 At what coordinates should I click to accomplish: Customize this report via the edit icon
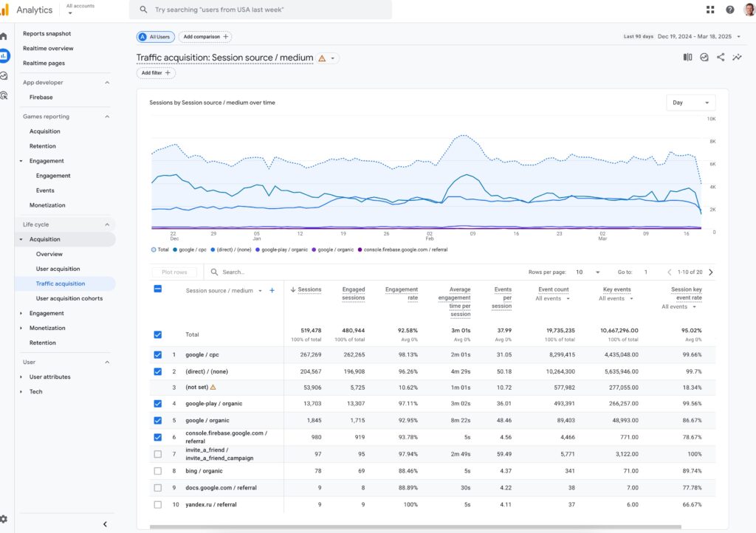[738, 57]
